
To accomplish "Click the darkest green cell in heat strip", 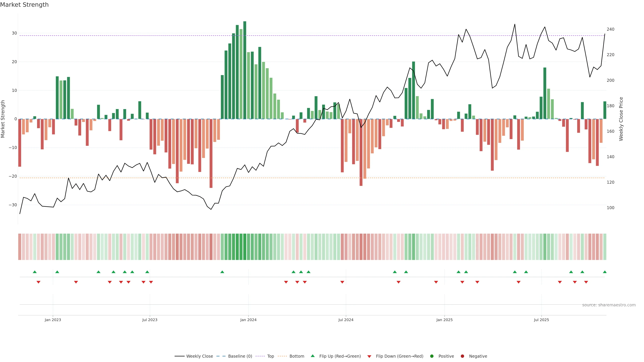I will (245, 247).
